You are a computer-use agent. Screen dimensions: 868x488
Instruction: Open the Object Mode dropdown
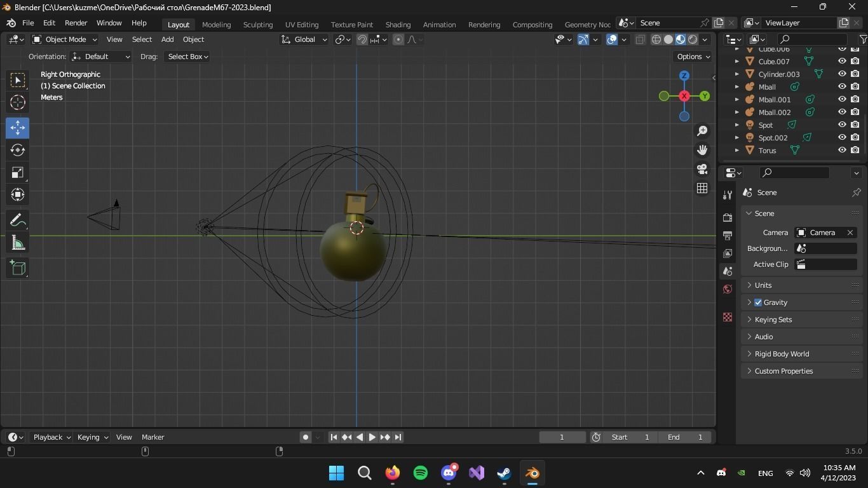tap(64, 39)
